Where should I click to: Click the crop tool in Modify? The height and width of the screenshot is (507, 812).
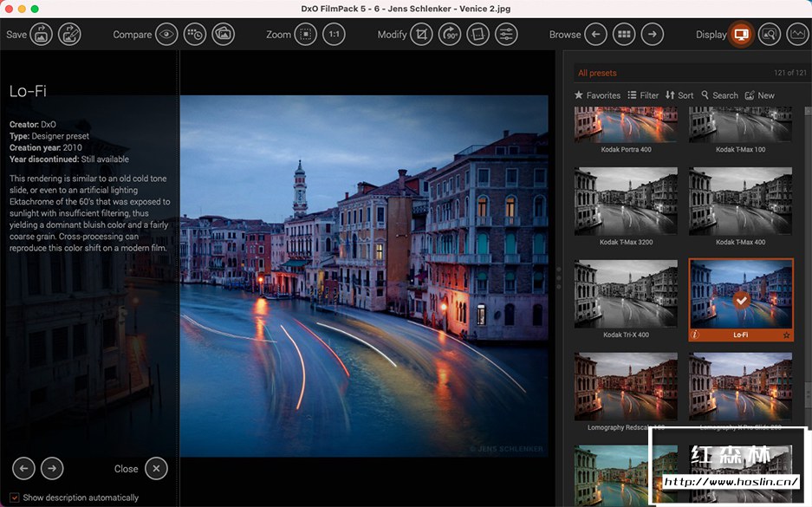click(422, 35)
